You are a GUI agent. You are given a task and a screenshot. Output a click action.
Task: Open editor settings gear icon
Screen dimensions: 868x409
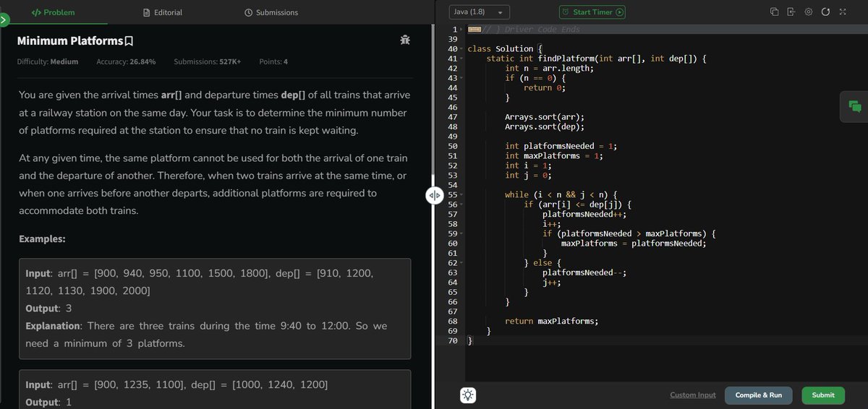point(809,12)
